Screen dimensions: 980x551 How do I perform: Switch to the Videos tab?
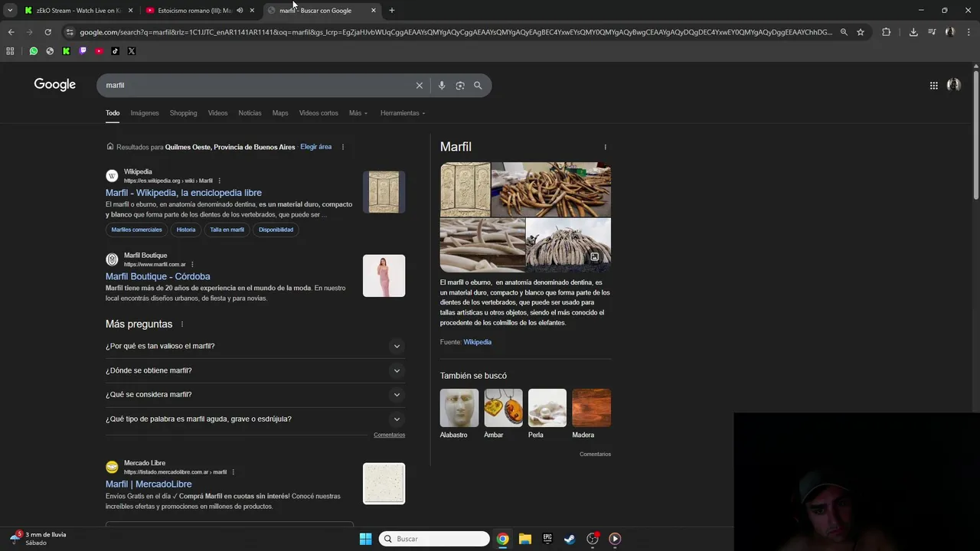pos(217,113)
